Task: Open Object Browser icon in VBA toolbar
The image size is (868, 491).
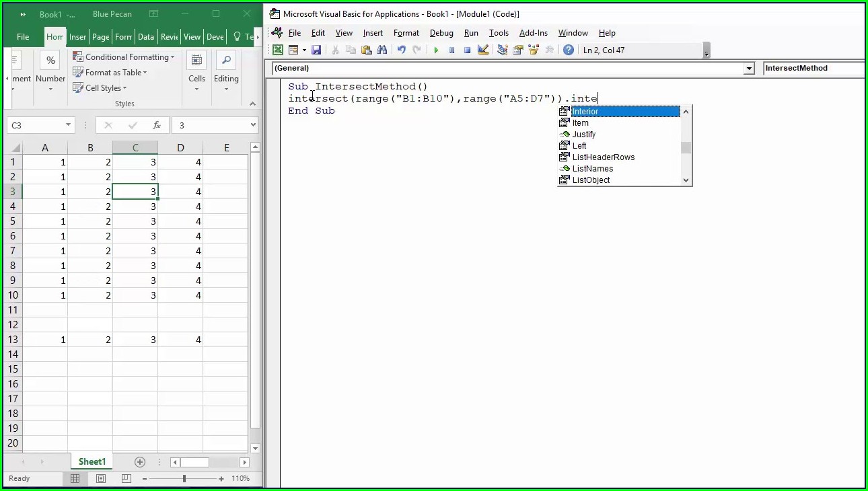Action: [x=534, y=50]
